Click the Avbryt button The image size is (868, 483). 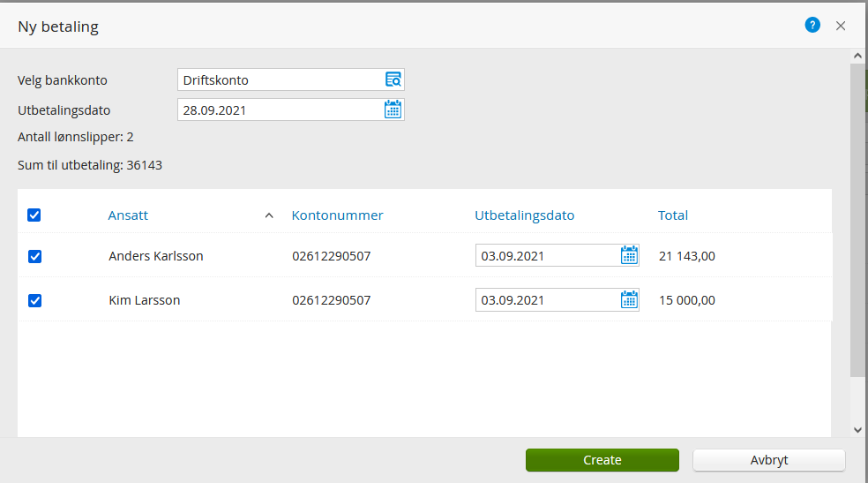click(x=769, y=460)
